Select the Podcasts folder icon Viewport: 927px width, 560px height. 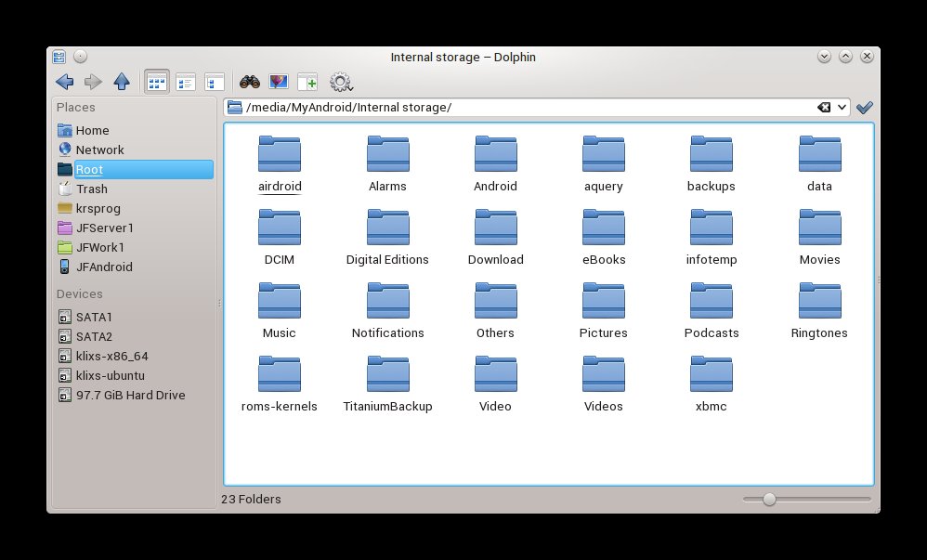[x=712, y=300]
